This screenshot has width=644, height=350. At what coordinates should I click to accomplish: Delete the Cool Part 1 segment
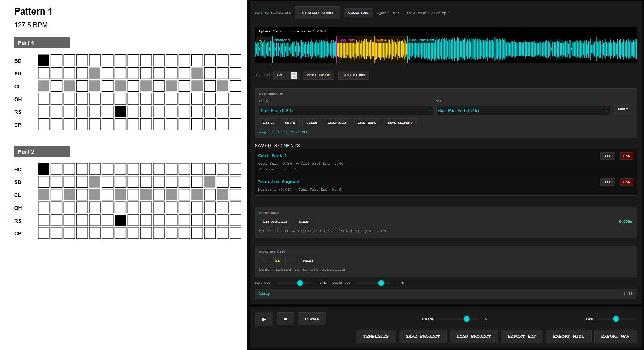[x=626, y=156]
